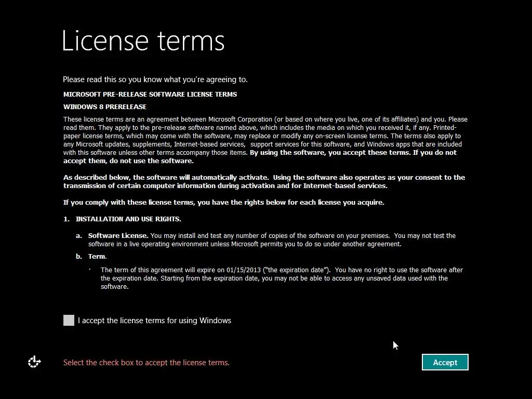
Task: Click the 'Software License.' clause label
Action: click(118, 235)
